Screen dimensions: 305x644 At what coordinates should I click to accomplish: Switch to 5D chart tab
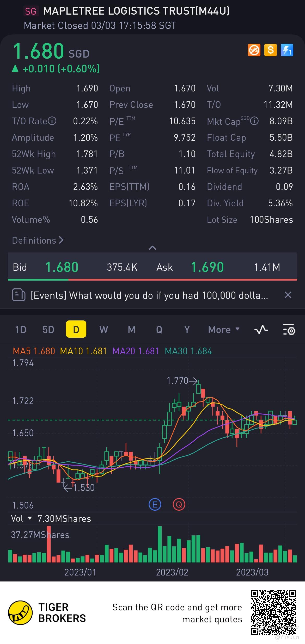tap(48, 330)
